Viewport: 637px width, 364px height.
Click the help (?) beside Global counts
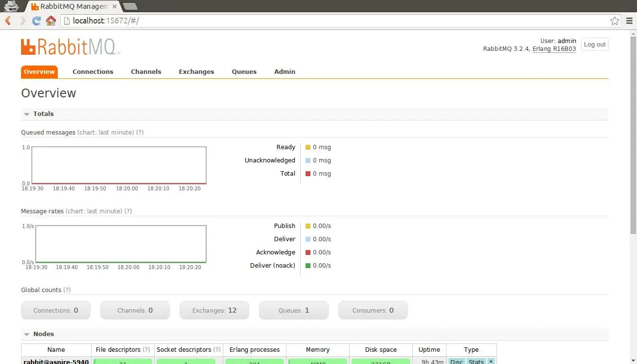[x=67, y=290]
